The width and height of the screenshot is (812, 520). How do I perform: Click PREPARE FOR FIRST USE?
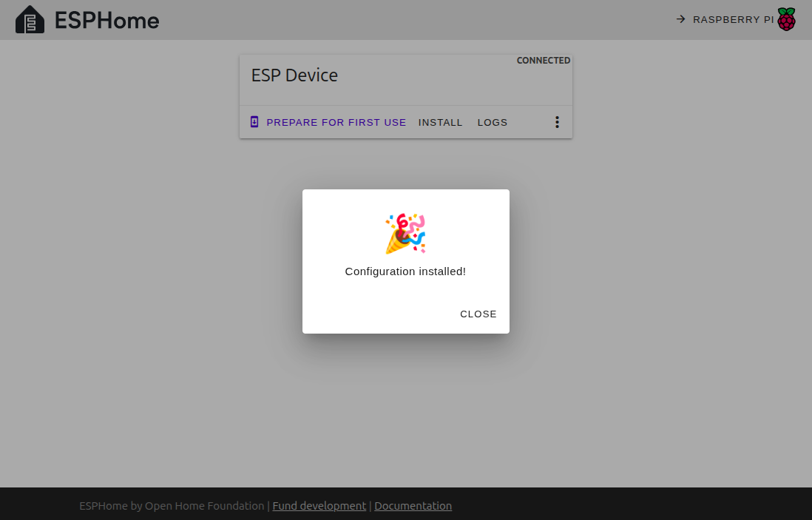[336, 122]
